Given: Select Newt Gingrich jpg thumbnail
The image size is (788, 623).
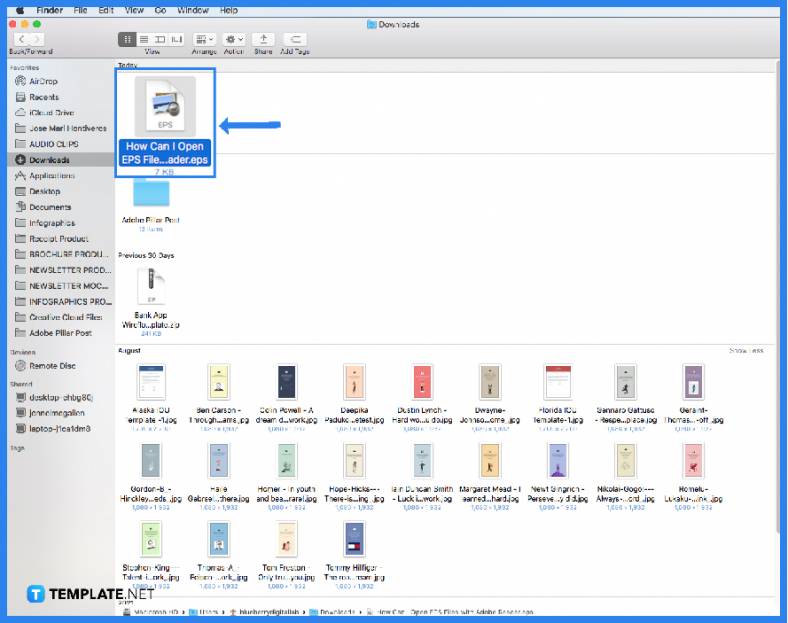Looking at the screenshot, I should pyautogui.click(x=558, y=461).
